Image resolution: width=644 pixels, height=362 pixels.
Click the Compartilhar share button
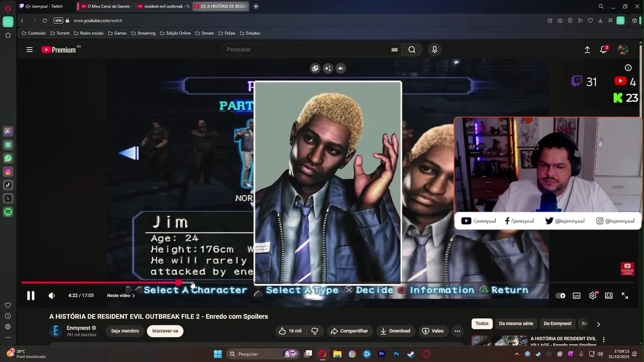tap(349, 331)
